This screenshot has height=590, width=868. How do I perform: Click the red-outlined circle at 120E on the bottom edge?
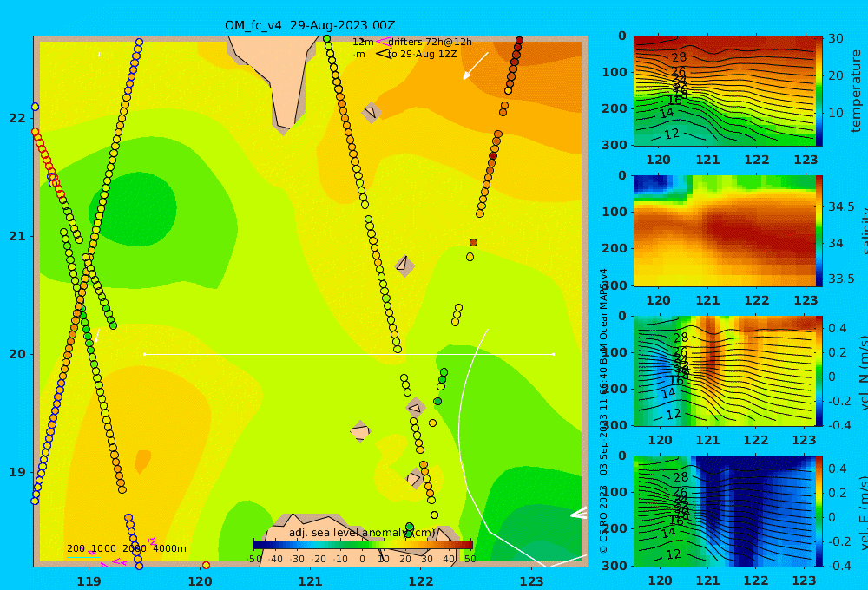click(206, 565)
